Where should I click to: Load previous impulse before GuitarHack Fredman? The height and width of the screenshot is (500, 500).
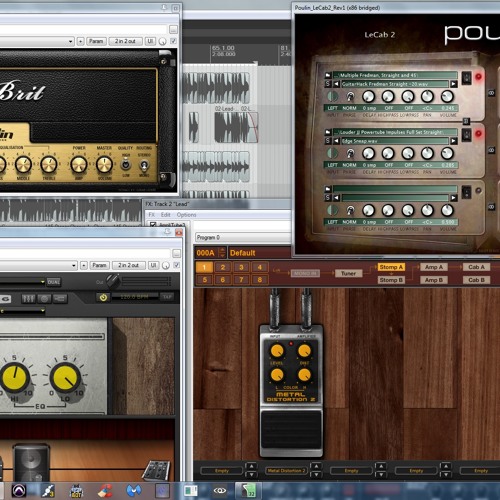point(336,84)
